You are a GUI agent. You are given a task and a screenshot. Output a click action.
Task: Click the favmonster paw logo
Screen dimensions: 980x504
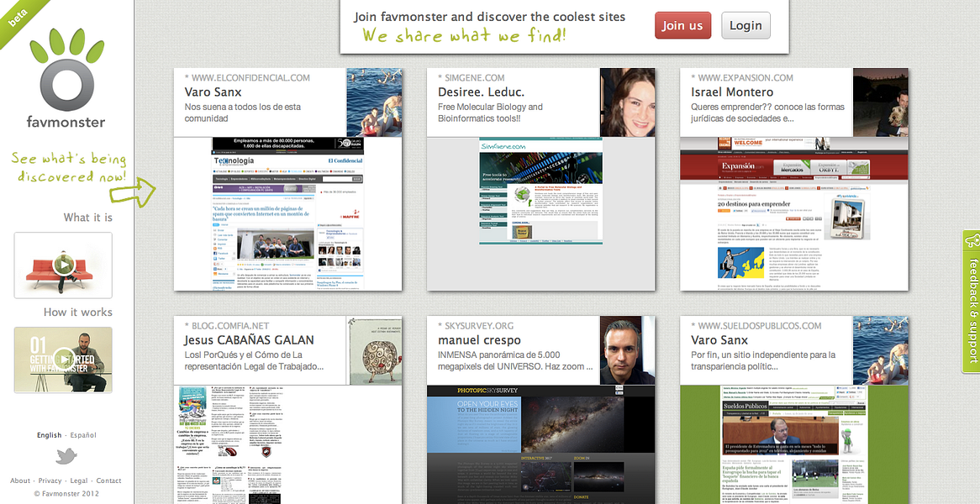[67, 70]
